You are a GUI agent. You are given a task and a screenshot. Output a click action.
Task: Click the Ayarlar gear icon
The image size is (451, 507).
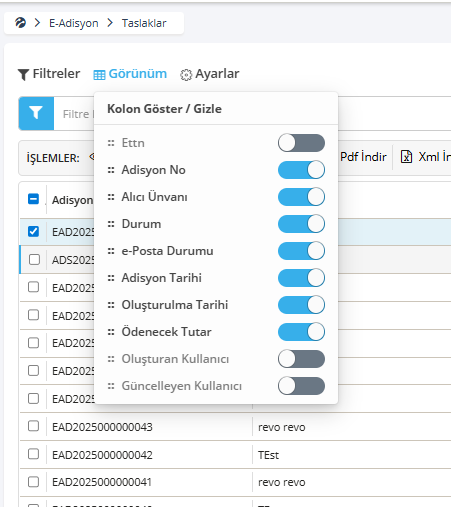point(186,75)
